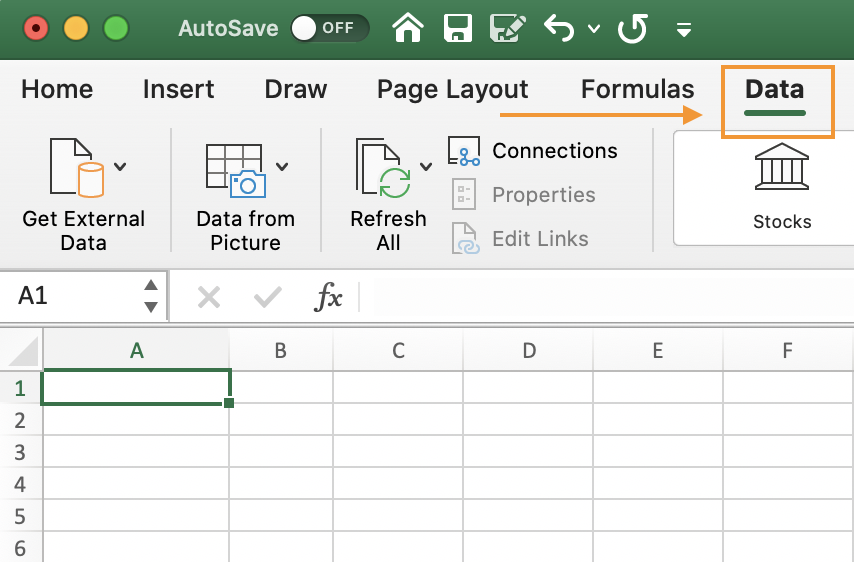Screen dimensions: 854x562
Task: Select row 5 header
Action: point(21,516)
